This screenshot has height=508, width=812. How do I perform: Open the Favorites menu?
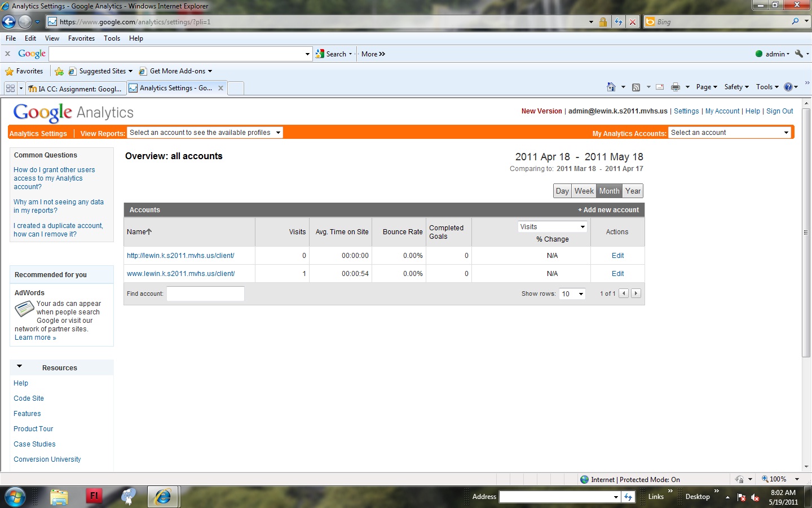click(x=81, y=38)
